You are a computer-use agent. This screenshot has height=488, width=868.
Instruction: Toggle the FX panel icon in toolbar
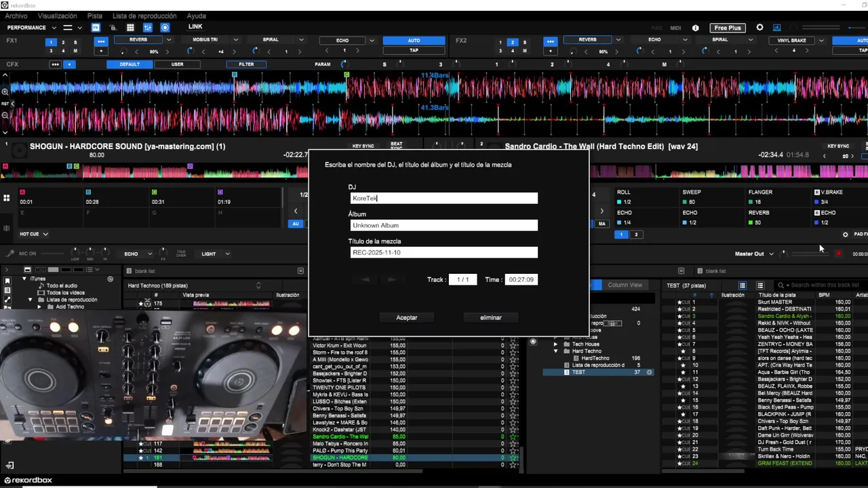96,28
